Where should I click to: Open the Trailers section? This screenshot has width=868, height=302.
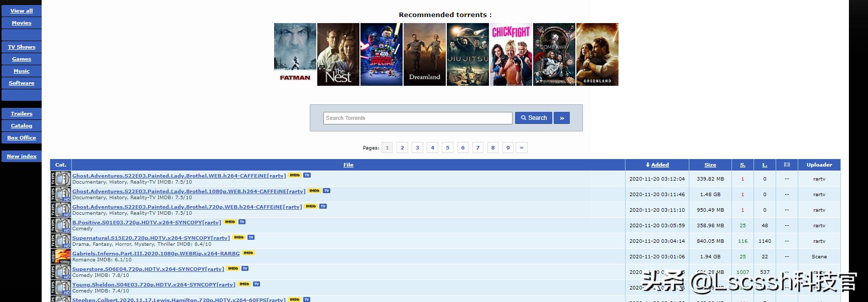[x=22, y=113]
